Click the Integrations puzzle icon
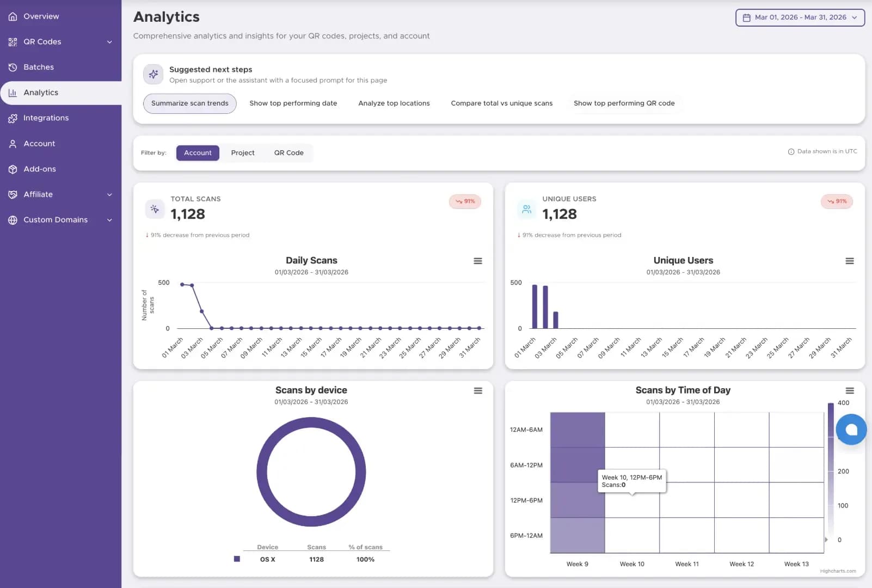Screen dimensions: 872x588 (13, 118)
